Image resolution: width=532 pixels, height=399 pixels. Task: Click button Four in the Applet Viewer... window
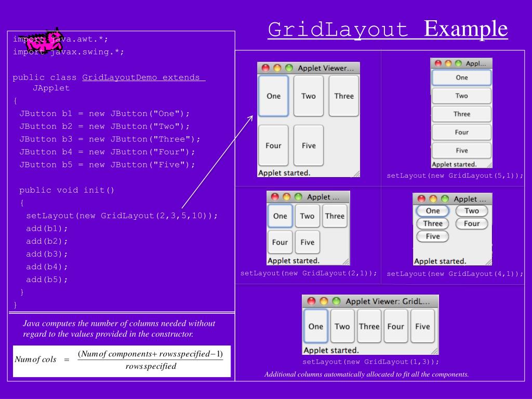273,145
